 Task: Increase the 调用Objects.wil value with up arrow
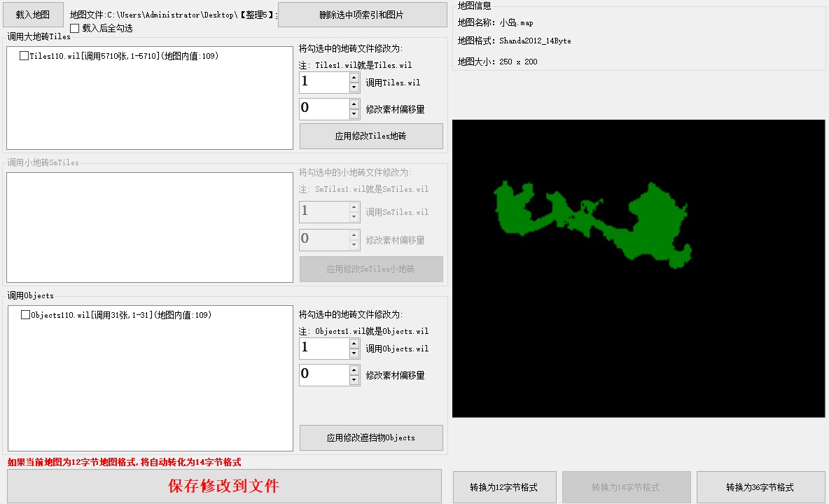pos(354,343)
